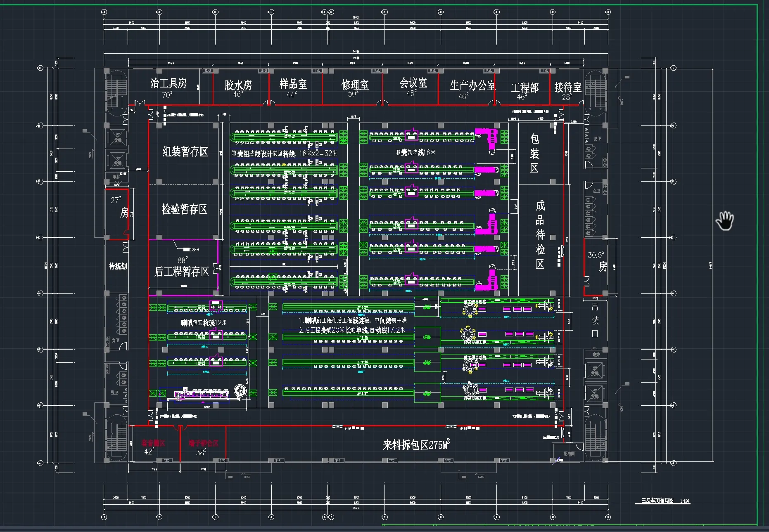The height and width of the screenshot is (532, 769).
Task: Click the 会议室 room text
Action: coord(413,83)
